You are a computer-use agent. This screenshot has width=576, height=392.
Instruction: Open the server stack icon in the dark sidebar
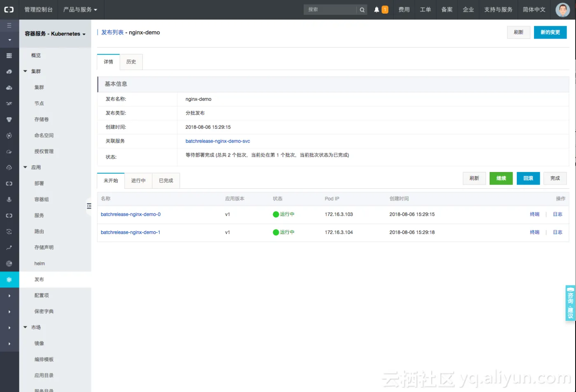pos(9,56)
